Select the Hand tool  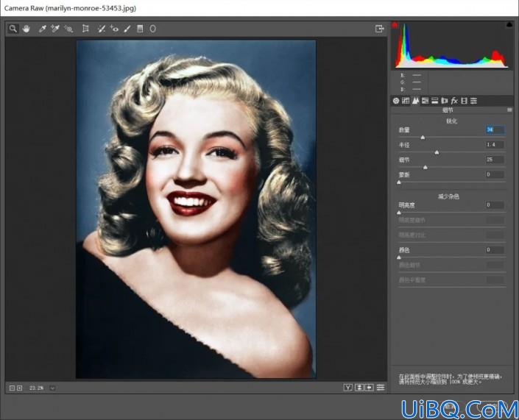coord(27,29)
